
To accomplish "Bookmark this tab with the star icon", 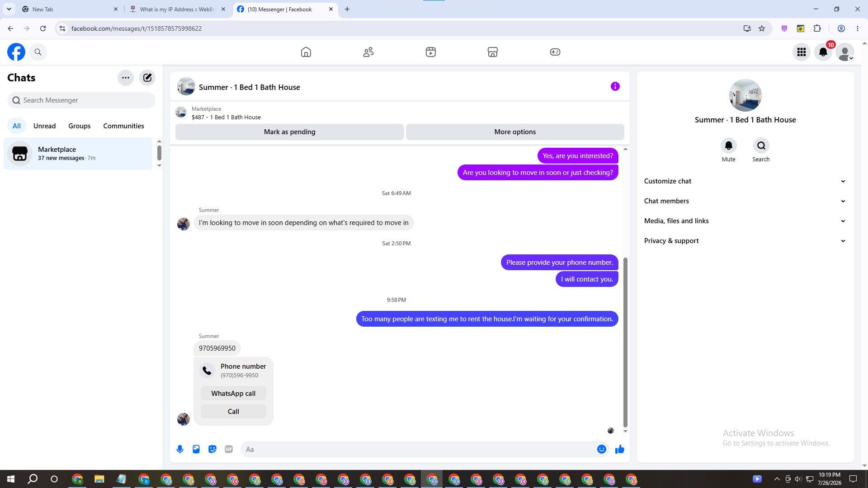I will pos(762,28).
